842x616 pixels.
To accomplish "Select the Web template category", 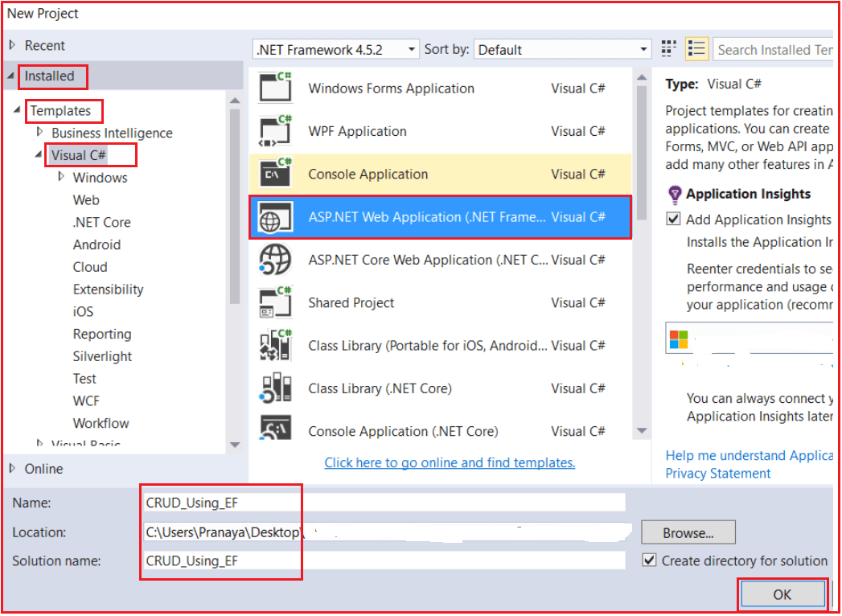I will point(86,199).
